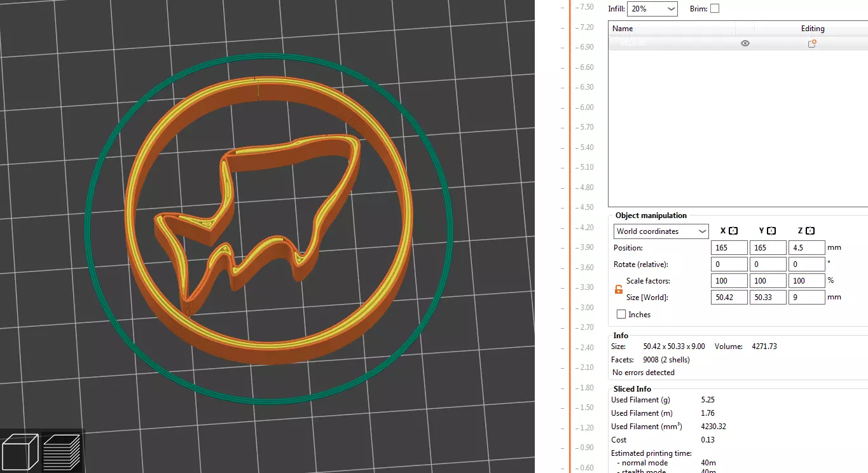Select the object row in the object list

pos(738,43)
